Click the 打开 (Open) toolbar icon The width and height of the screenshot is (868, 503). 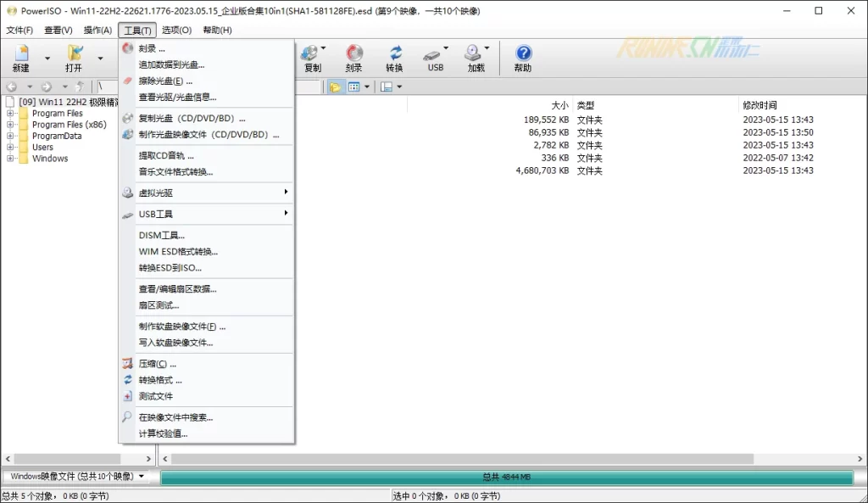click(x=75, y=58)
